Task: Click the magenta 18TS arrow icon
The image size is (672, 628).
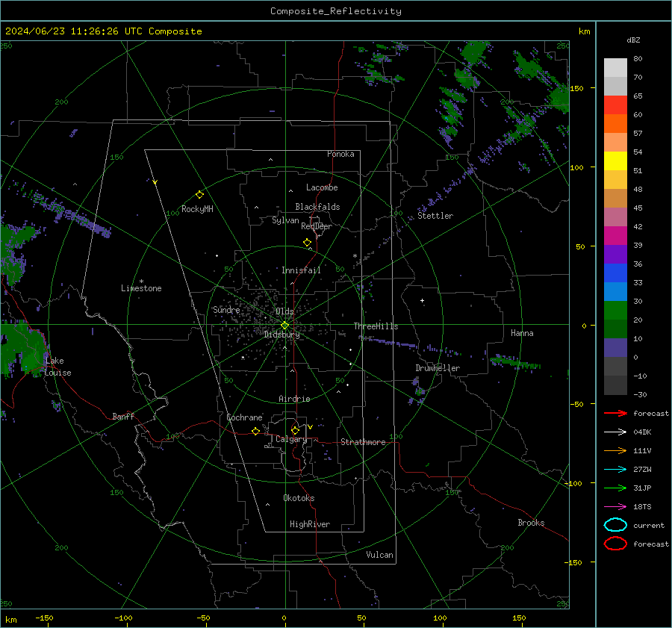Action: pos(615,507)
